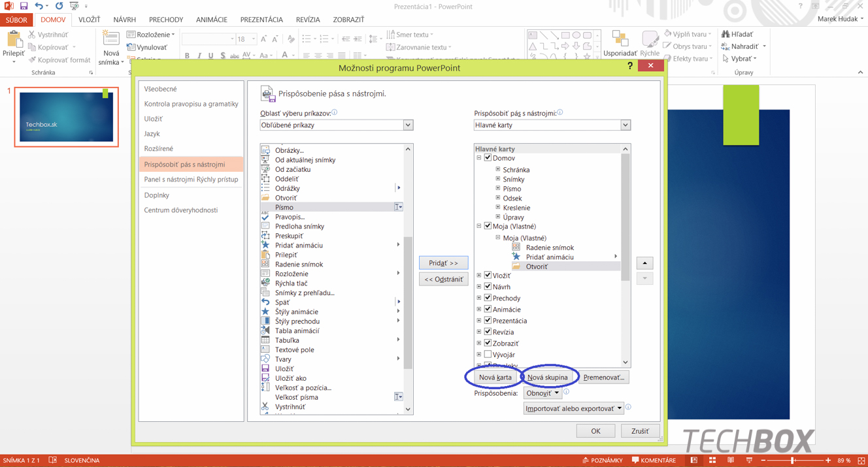Click Fit slide to window icon
868x467 pixels.
click(861, 460)
